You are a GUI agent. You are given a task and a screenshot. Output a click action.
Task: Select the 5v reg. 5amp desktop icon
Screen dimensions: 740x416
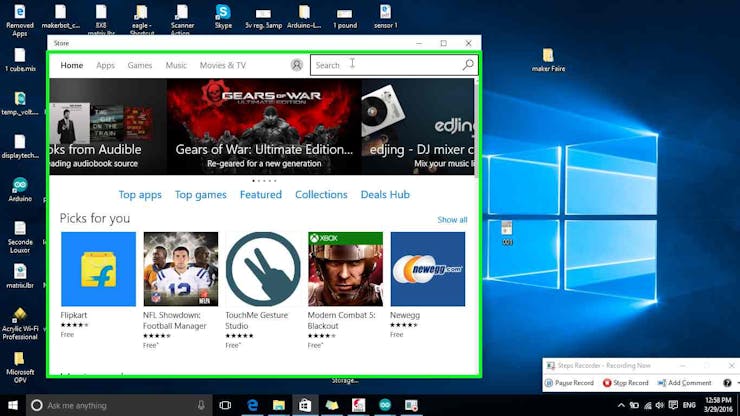(x=263, y=17)
